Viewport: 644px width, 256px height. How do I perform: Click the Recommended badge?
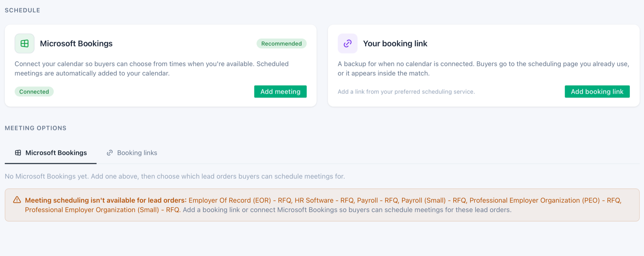[x=281, y=44]
